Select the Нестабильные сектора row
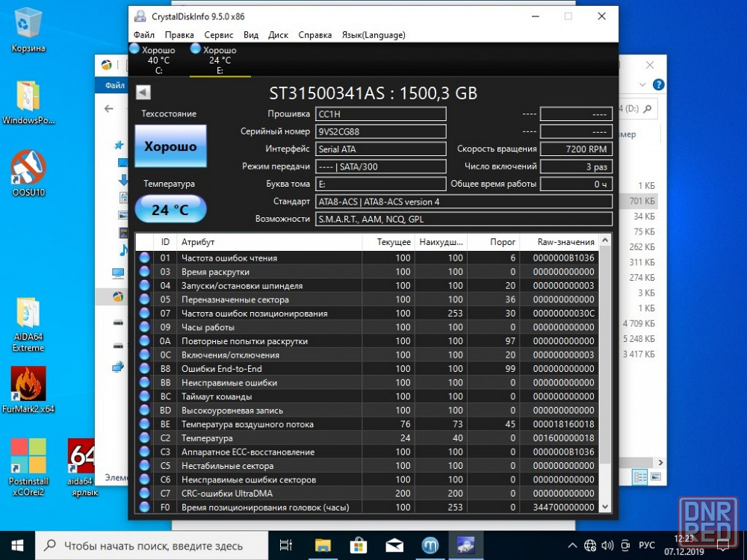Image resolution: width=747 pixels, height=560 pixels. 367,465
